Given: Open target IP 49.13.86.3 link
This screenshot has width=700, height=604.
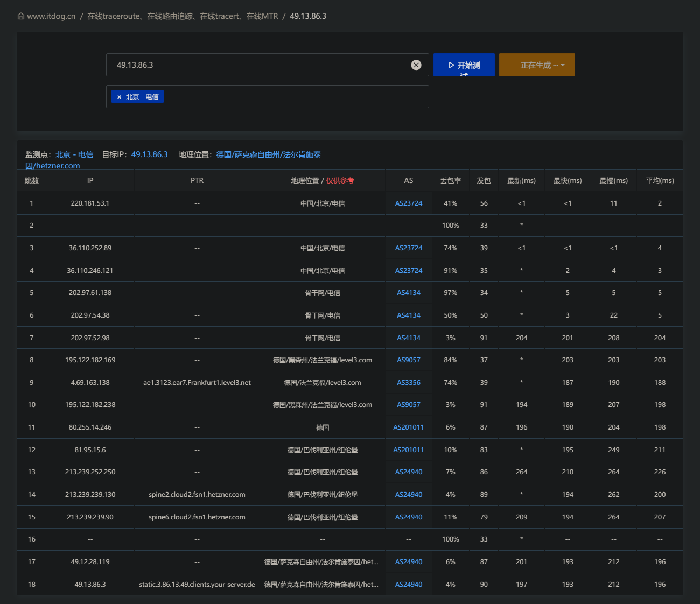Looking at the screenshot, I should 150,154.
